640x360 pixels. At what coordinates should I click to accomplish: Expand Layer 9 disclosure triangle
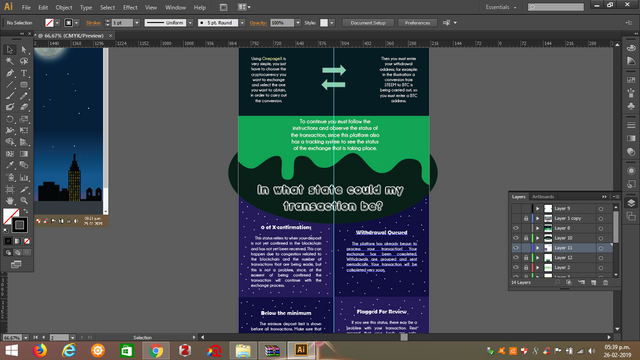(x=538, y=209)
